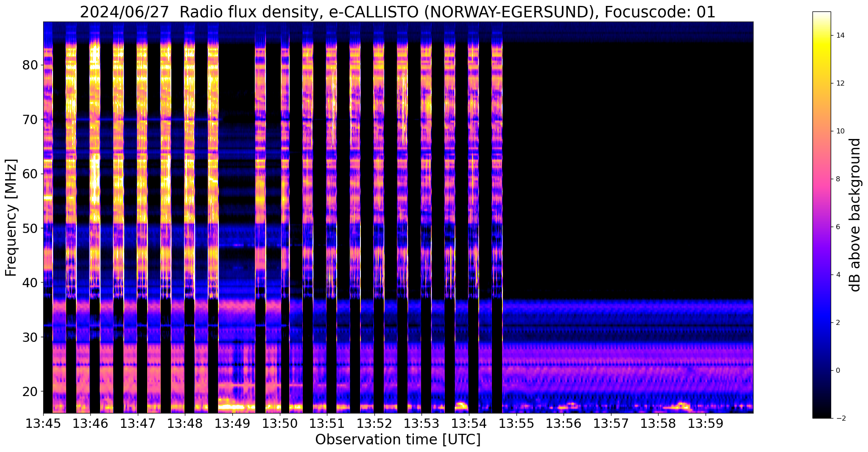This screenshot has height=452, width=868.
Task: Click the 13:59 time tick label
Action: click(x=706, y=423)
